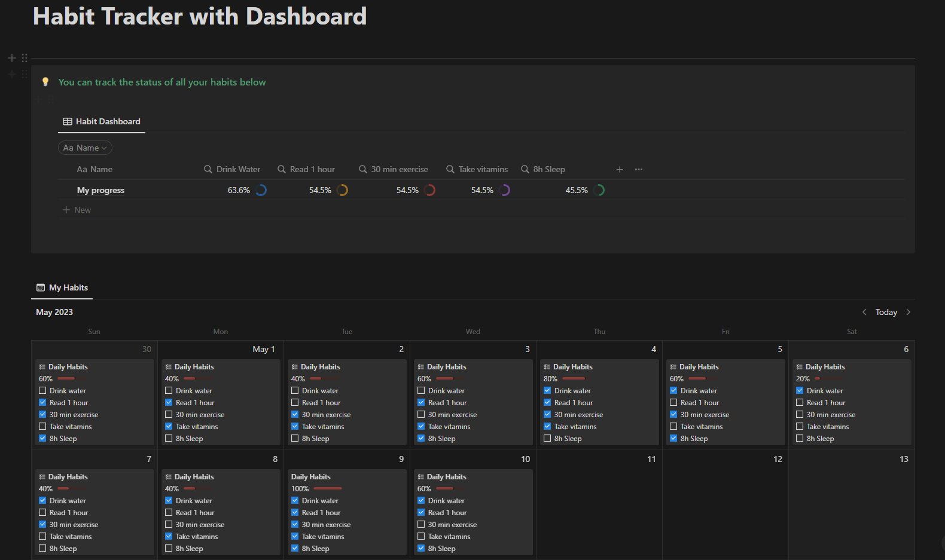Click empty May 11 calendar cell date
Image resolution: width=945 pixels, height=560 pixels.
click(x=651, y=459)
